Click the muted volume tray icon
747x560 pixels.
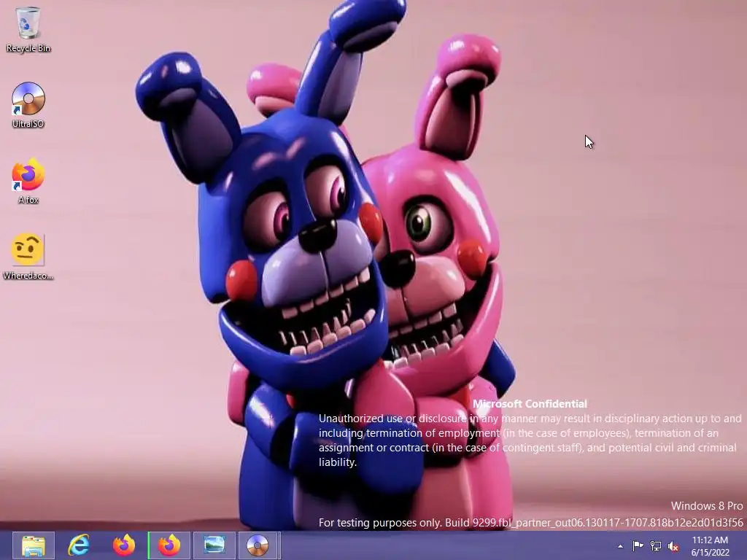click(673, 546)
